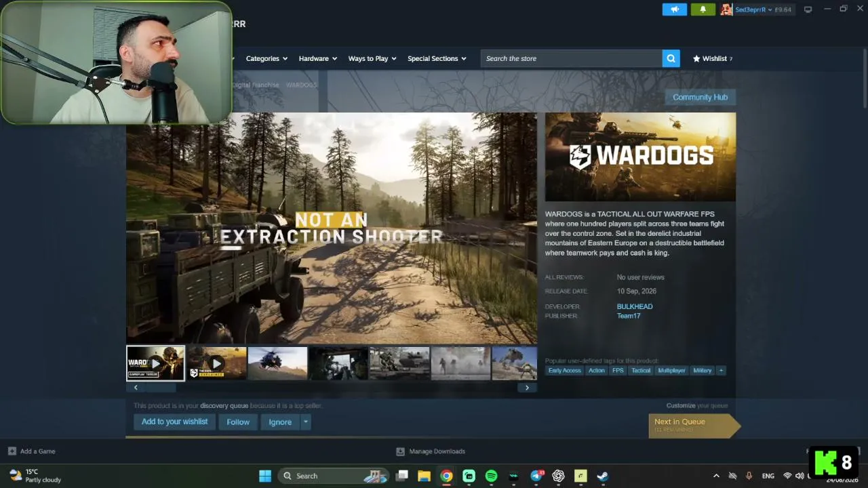Click the yellow-green square taskbar app icon
The width and height of the screenshot is (868, 488).
coord(580,476)
